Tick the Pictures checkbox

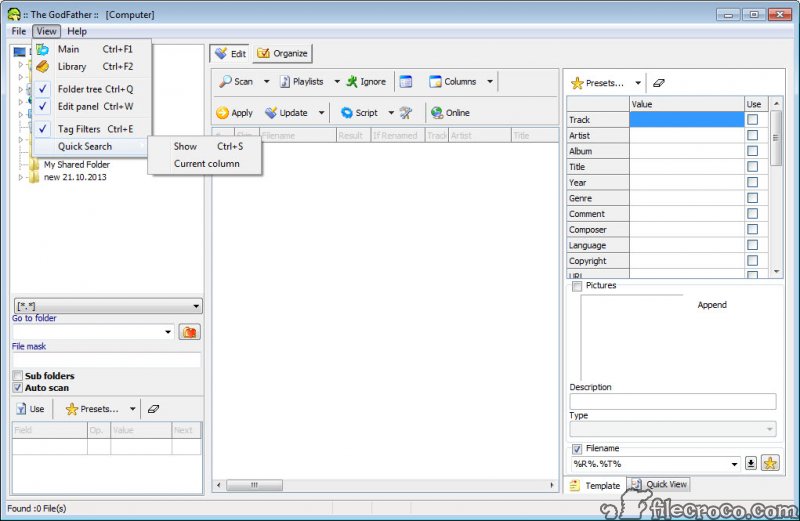coord(577,286)
